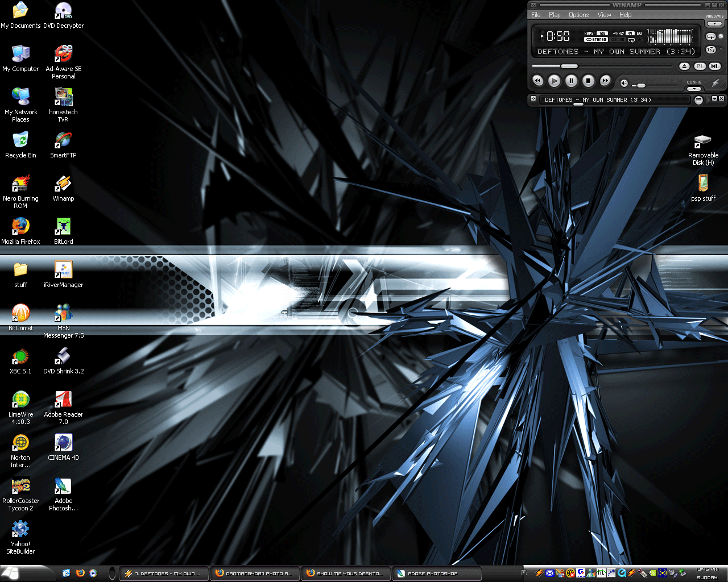Screen dimensions: 728x582
Task: Open the My Documents desktop folder
Action: pos(20,15)
